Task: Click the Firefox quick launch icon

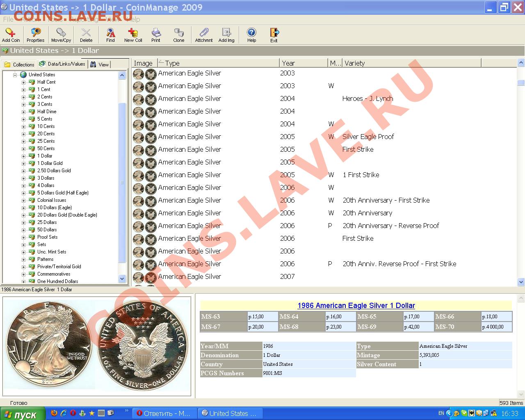Action: (x=54, y=413)
